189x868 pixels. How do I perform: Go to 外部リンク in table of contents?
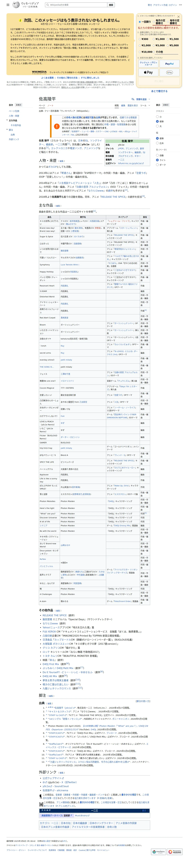pos(14,139)
